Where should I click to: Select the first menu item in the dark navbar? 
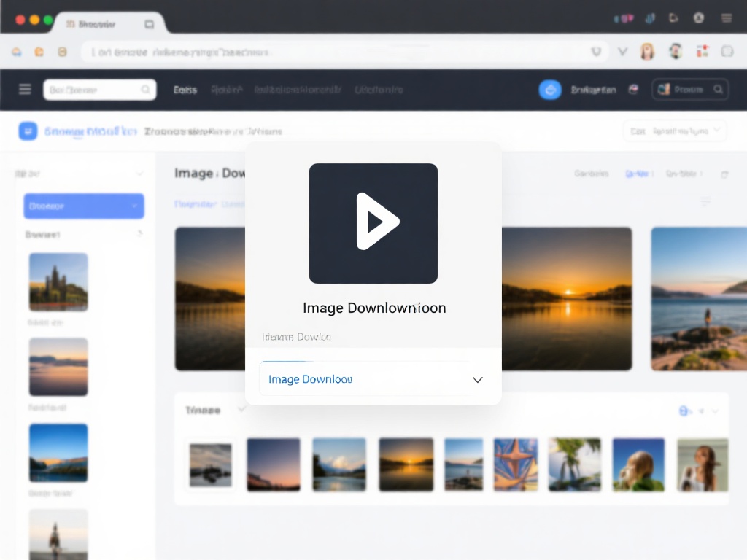[x=185, y=90]
